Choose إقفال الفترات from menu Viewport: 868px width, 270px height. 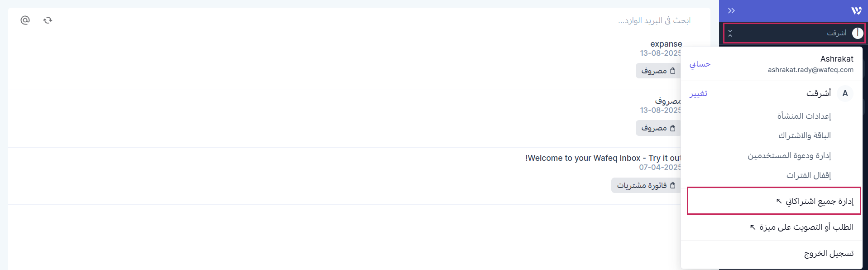click(809, 175)
